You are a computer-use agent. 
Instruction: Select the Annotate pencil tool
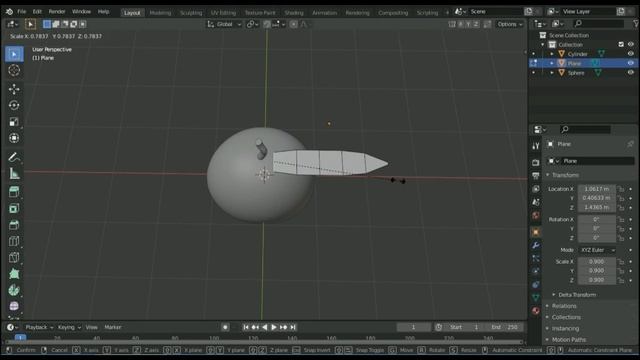pyautogui.click(x=14, y=157)
